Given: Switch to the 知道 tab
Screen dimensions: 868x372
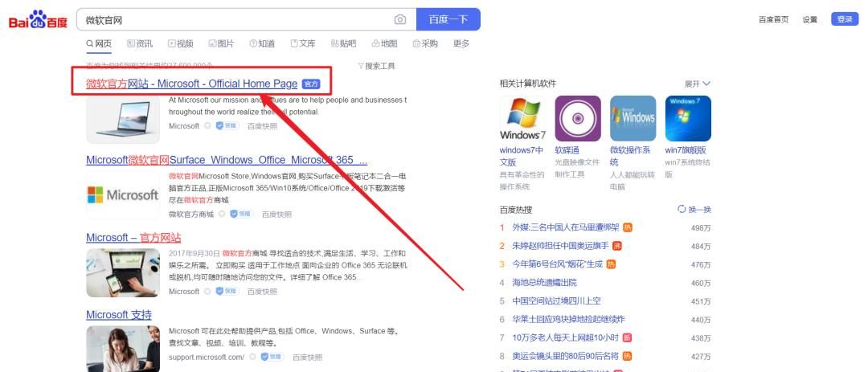Looking at the screenshot, I should click(262, 43).
